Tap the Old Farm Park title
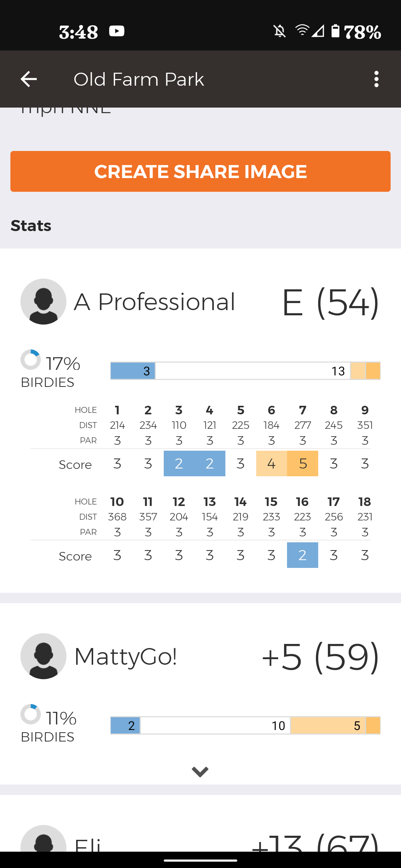401x868 pixels. click(139, 79)
